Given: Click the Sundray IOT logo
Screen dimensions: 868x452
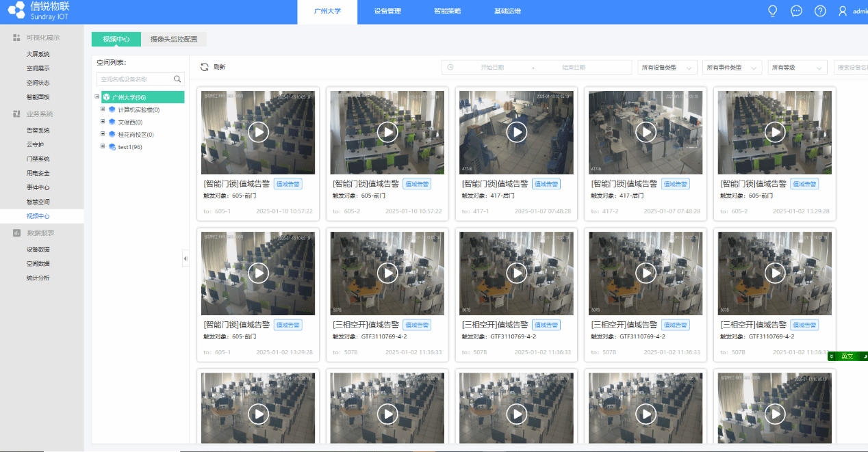Looking at the screenshot, I should click(38, 10).
